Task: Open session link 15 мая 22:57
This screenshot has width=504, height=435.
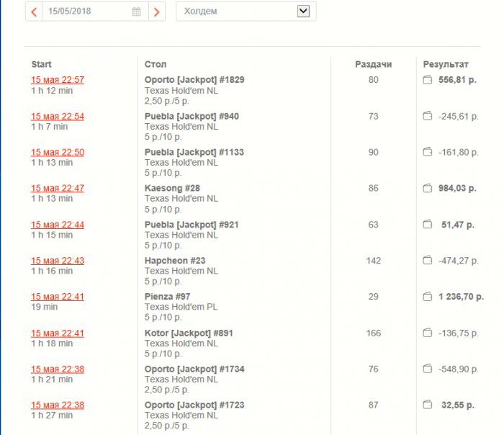Action: (x=58, y=80)
